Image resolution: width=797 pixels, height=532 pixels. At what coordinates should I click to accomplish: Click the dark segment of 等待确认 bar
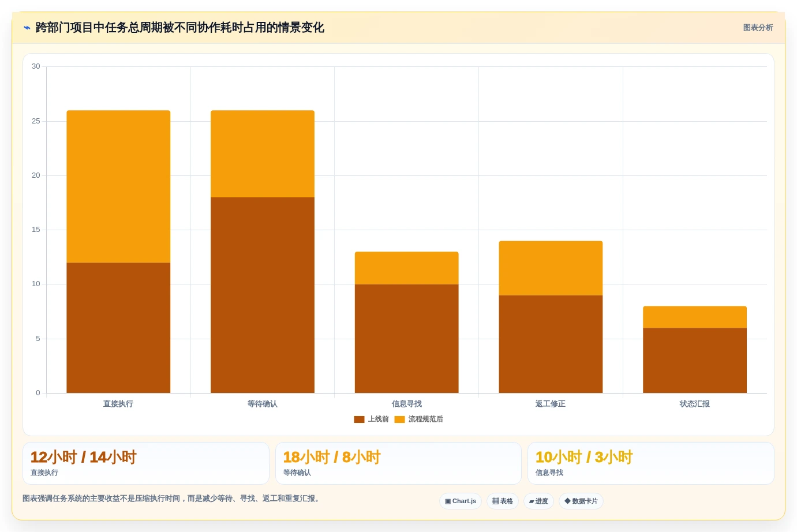(263, 295)
